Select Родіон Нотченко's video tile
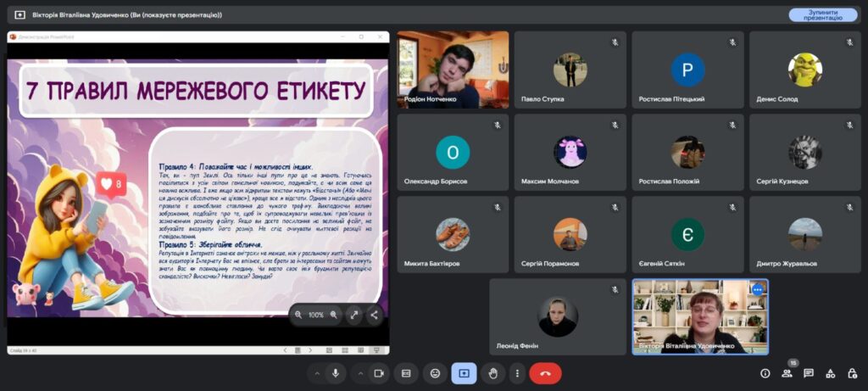This screenshot has height=391, width=868. coord(453,70)
